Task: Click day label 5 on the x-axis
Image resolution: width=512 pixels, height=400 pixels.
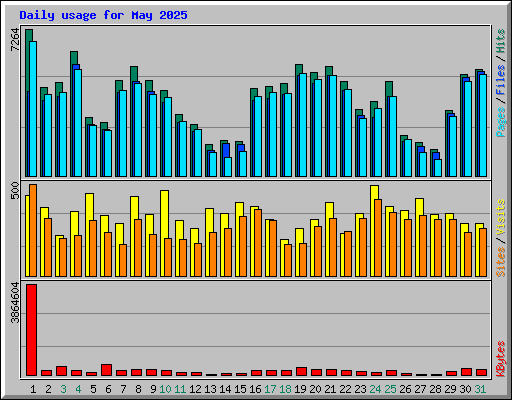Action: click(93, 389)
